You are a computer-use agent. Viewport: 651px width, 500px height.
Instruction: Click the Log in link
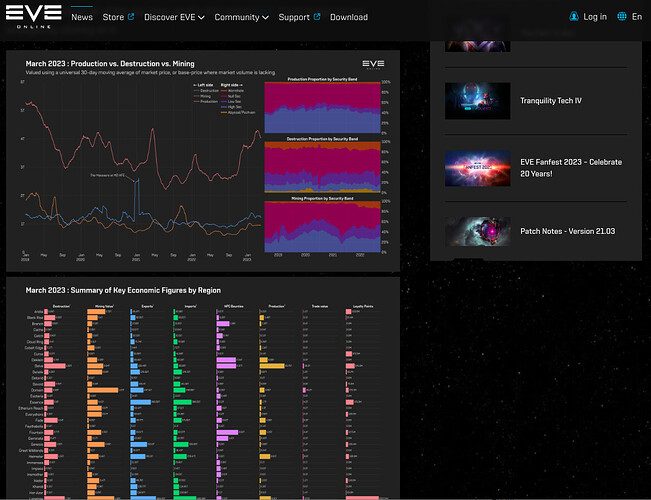coord(595,17)
